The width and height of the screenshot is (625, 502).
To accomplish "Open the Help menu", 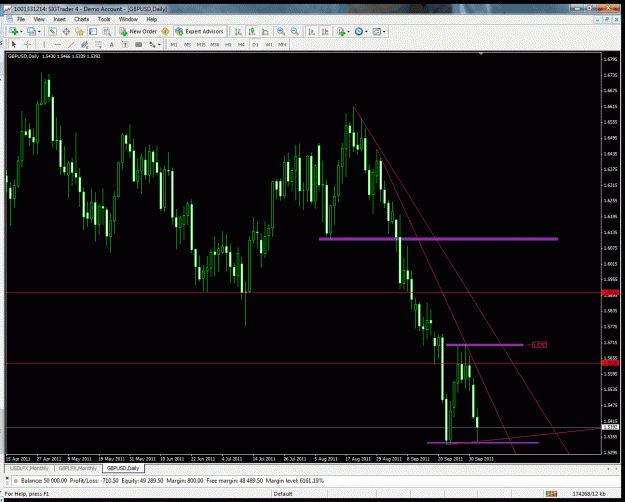I will pos(151,19).
